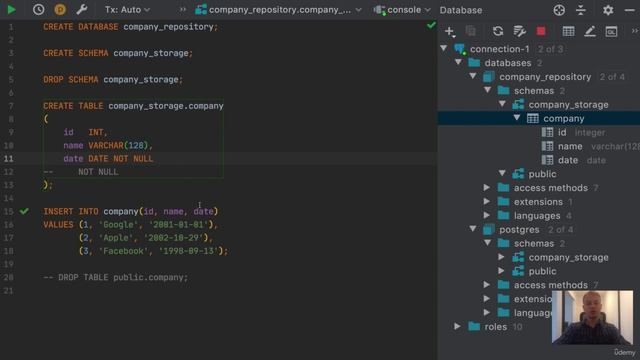Screen dimensions: 640x360
Task: Jump to the query console icon
Action: (x=611, y=31)
